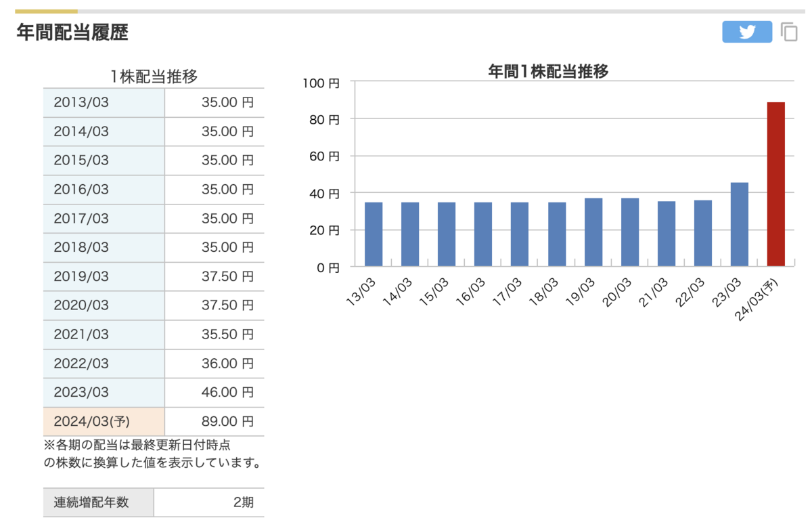
Task: Click the red 24/03(予) forecast bar
Action: coord(776,184)
